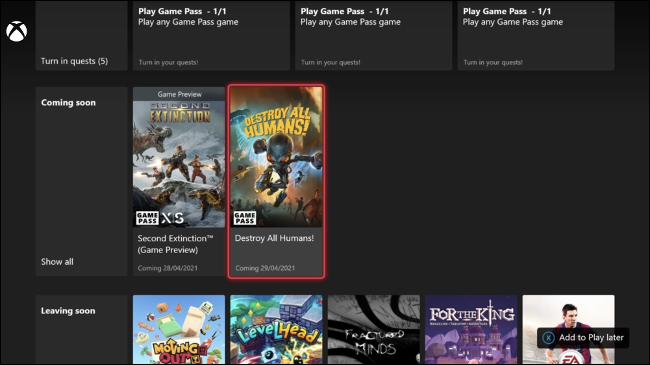Select the Fractured Minds tile
Viewport: 650px width, 365px height.
pyautogui.click(x=374, y=330)
